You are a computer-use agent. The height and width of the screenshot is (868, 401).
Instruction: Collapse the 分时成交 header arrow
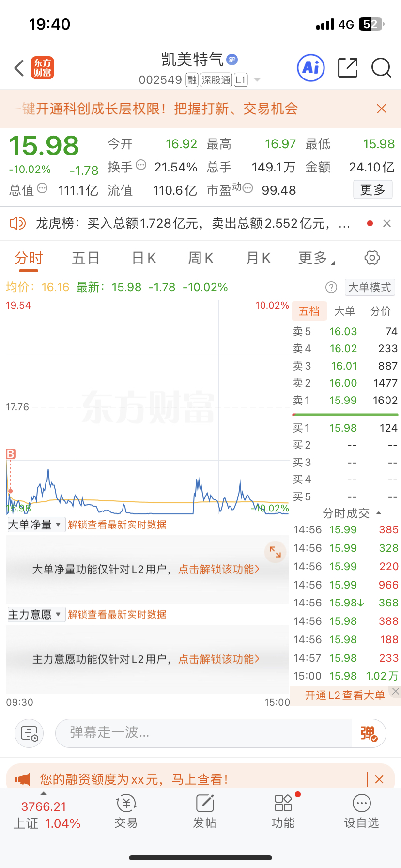pyautogui.click(x=379, y=513)
